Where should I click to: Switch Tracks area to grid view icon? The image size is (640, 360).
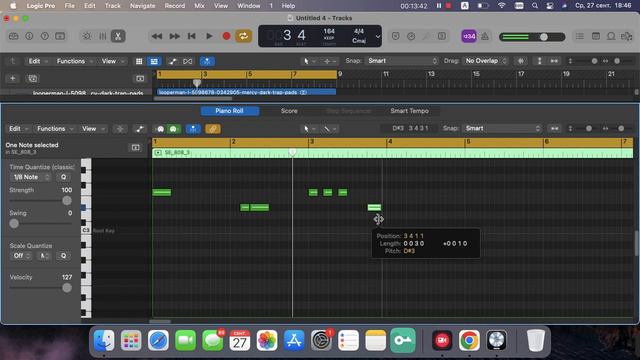click(x=139, y=61)
